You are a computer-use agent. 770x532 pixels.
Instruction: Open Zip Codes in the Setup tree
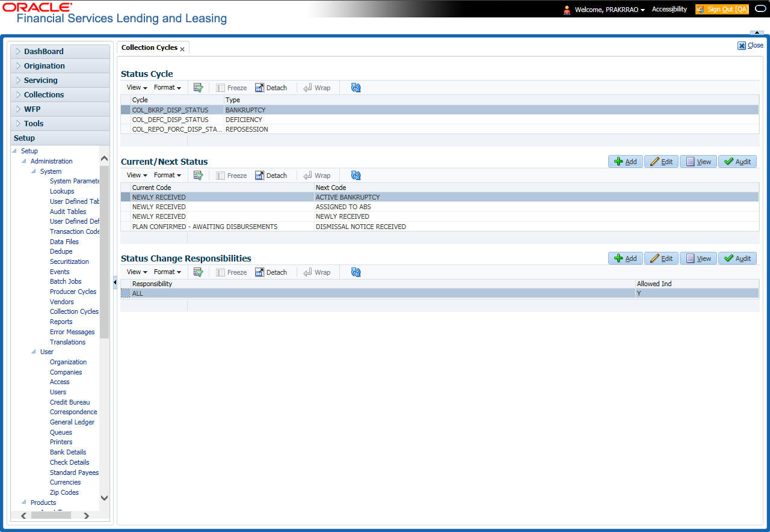click(x=64, y=492)
